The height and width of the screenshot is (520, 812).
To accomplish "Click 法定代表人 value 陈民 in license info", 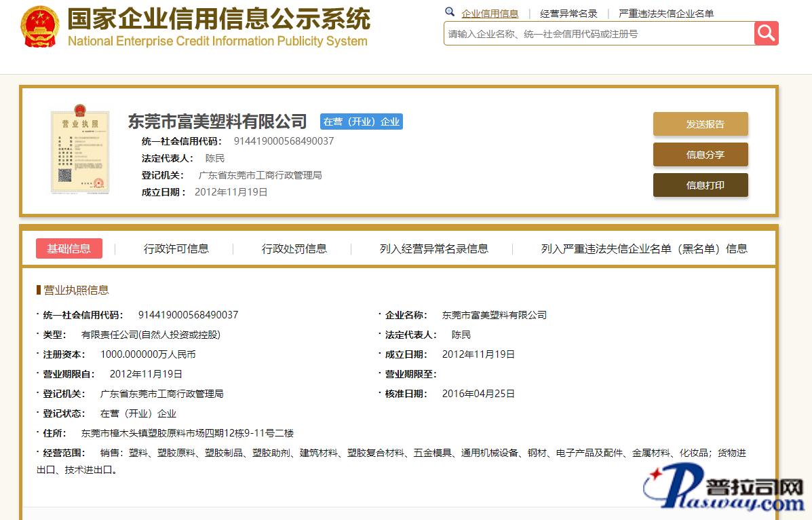I will tap(461, 335).
